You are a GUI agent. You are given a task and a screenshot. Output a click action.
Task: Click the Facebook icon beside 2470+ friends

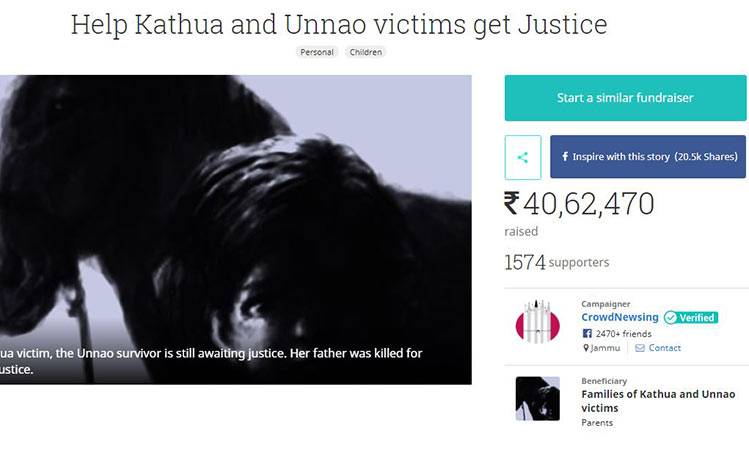[587, 333]
